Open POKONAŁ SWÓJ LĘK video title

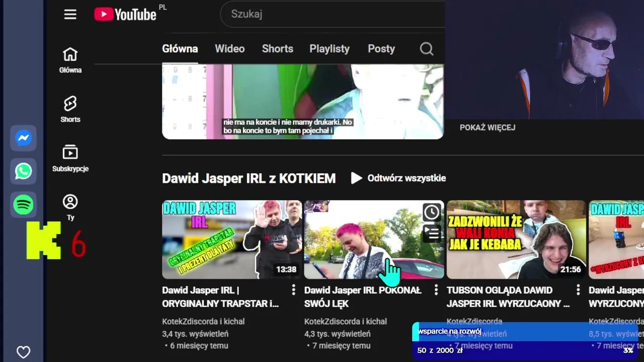pyautogui.click(x=363, y=297)
